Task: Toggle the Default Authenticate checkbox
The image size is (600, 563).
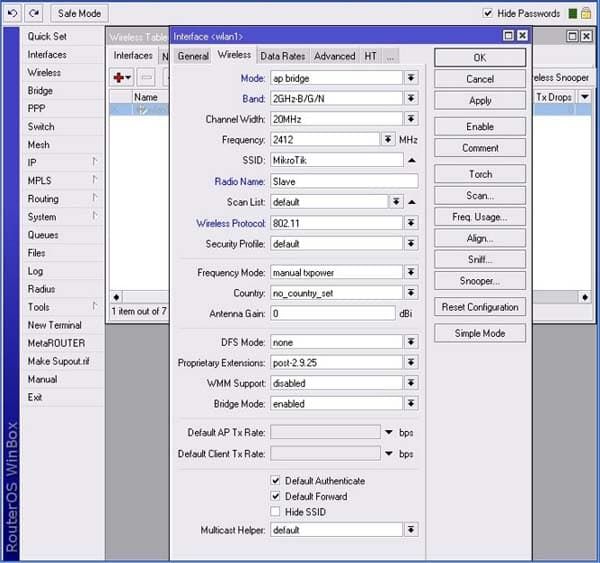Action: [276, 481]
